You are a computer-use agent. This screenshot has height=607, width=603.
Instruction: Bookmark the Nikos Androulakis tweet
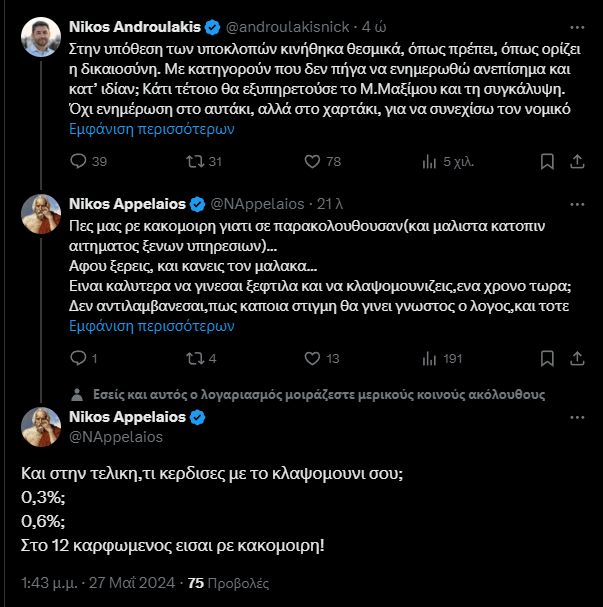(x=546, y=161)
